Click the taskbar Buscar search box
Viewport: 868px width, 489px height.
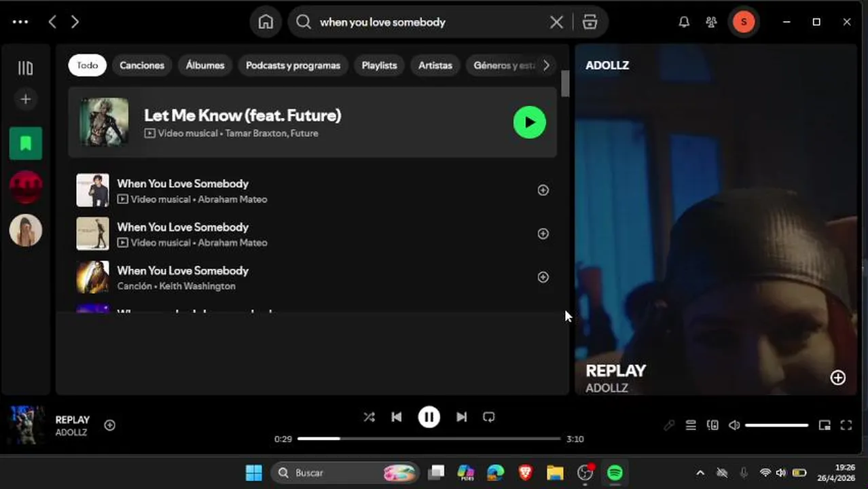(x=345, y=473)
